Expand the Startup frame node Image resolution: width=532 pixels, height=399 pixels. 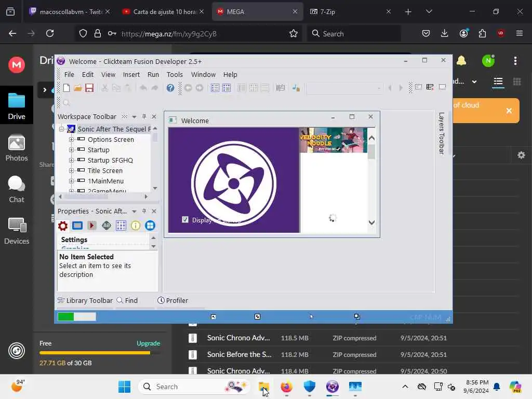point(71,150)
